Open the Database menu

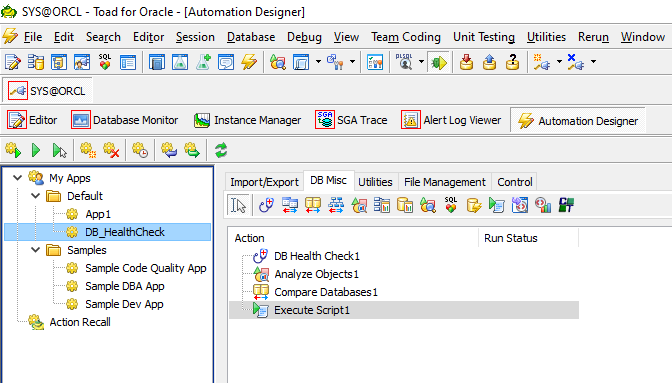pyautogui.click(x=251, y=37)
